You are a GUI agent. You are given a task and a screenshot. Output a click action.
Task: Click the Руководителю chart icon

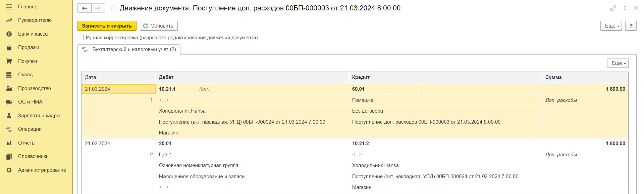point(9,20)
